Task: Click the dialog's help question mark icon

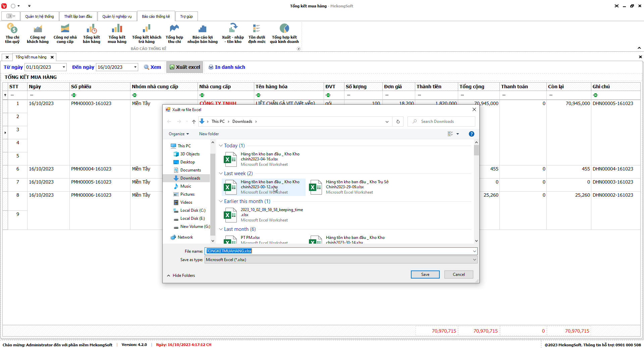Action: coord(471,134)
